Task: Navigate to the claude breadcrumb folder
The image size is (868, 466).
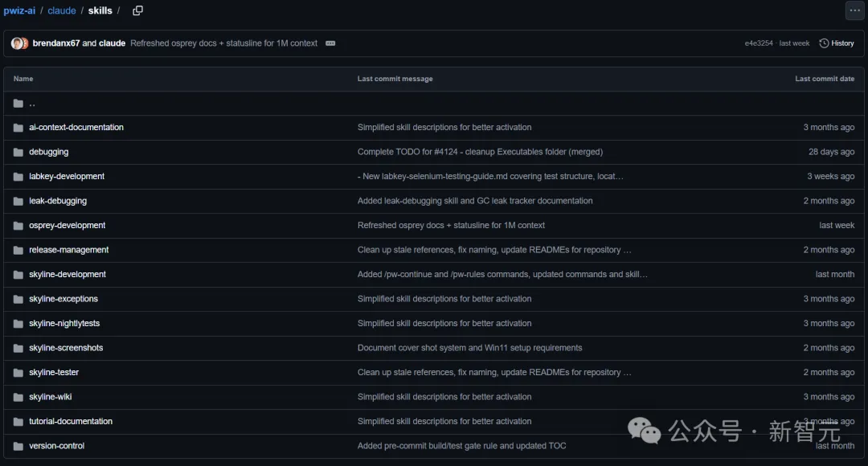Action: (62, 10)
